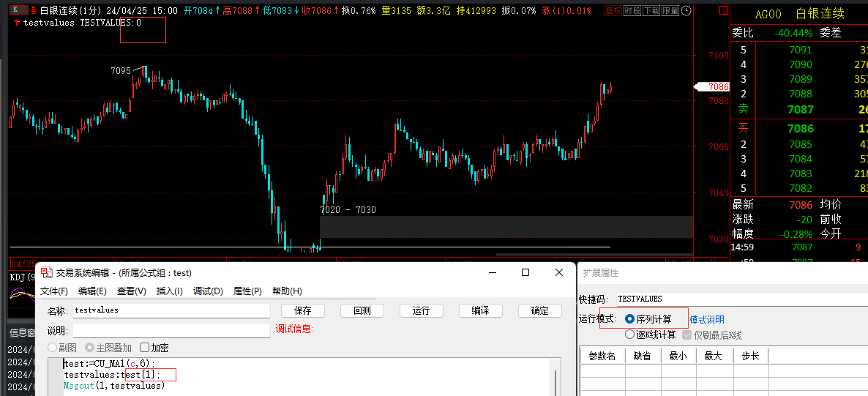Click the empty 说明 input field
Screen dimensions: 868x396
pos(171,331)
